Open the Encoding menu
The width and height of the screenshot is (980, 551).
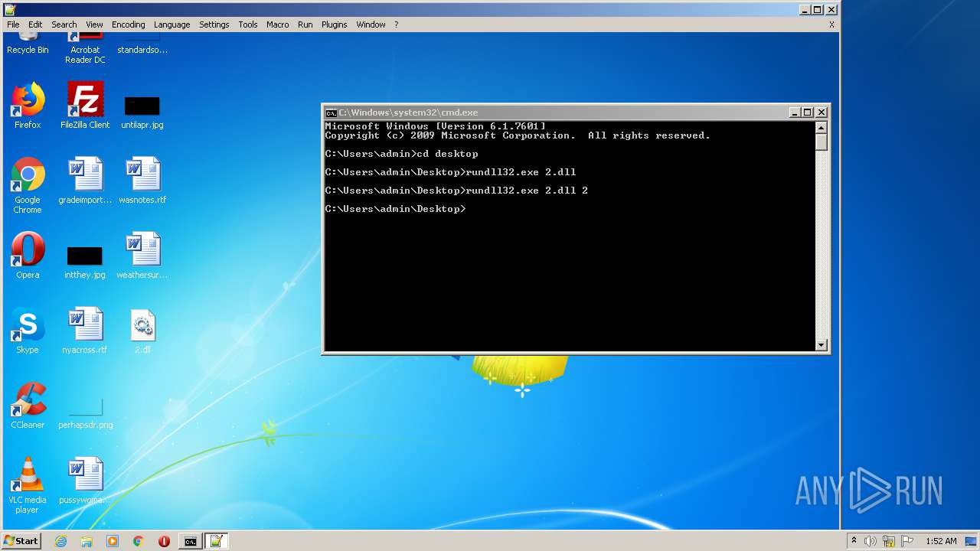pyautogui.click(x=128, y=24)
